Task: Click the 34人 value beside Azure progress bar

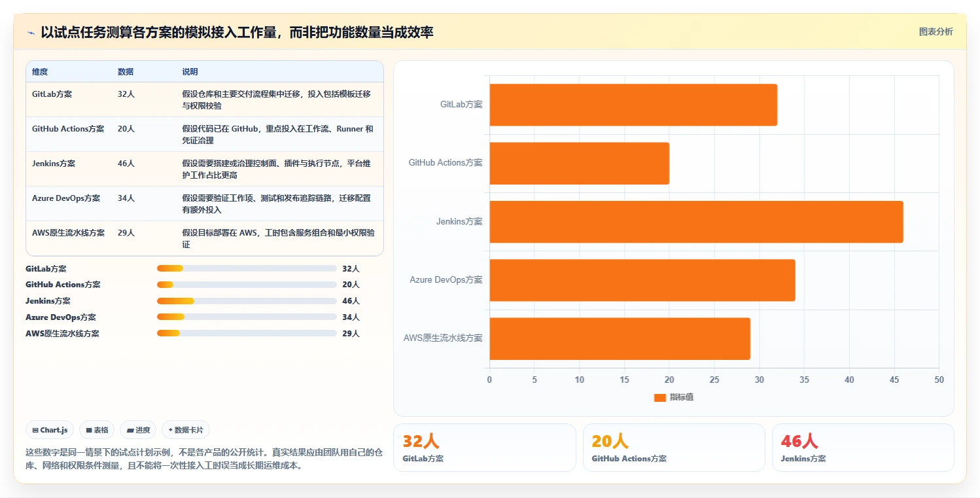Action: click(x=351, y=317)
